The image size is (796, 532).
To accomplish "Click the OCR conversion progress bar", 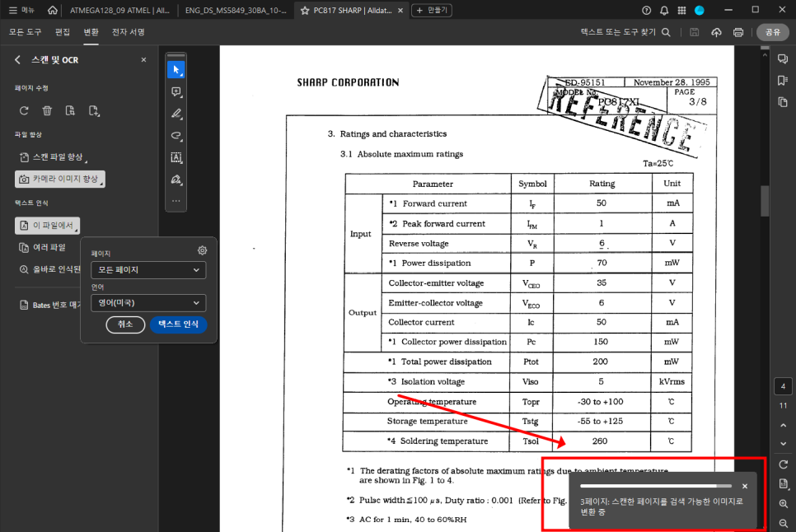I will pyautogui.click(x=656, y=486).
